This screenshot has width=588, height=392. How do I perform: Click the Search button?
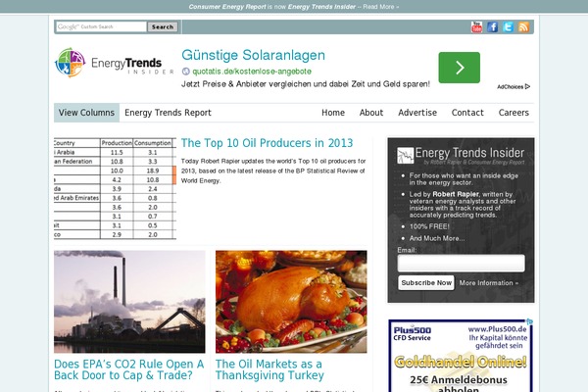click(163, 27)
